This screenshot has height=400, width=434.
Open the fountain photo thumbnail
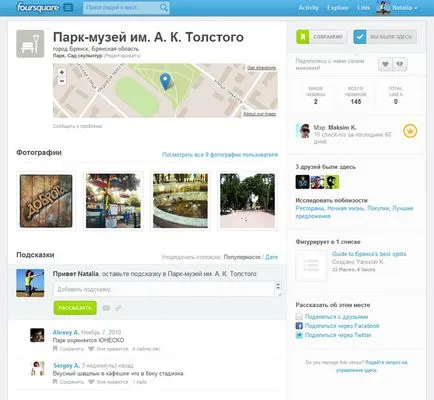[x=180, y=201]
